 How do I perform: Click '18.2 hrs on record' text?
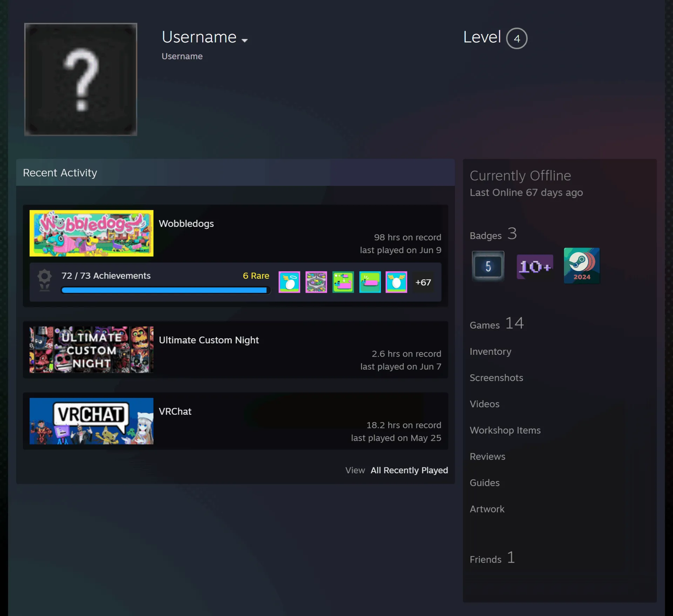coord(404,425)
